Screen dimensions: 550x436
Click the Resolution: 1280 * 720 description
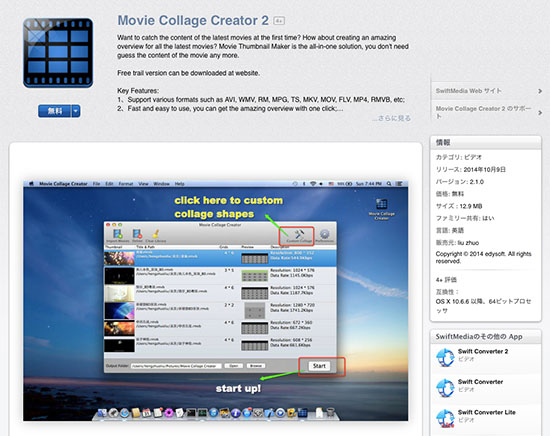(x=292, y=305)
